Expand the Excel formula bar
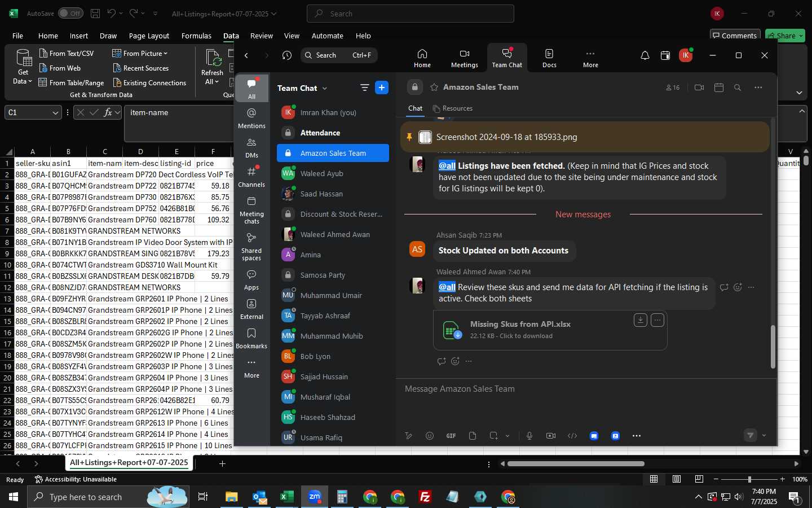The height and width of the screenshot is (508, 812). (802, 111)
